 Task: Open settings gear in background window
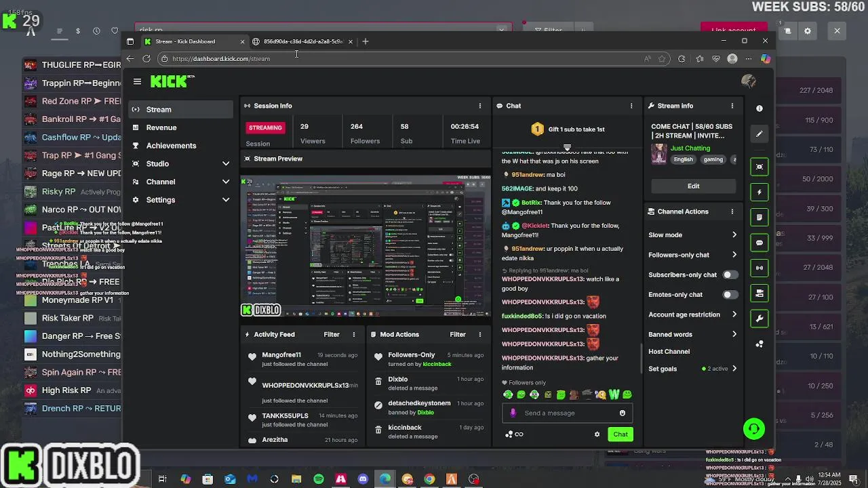(807, 31)
